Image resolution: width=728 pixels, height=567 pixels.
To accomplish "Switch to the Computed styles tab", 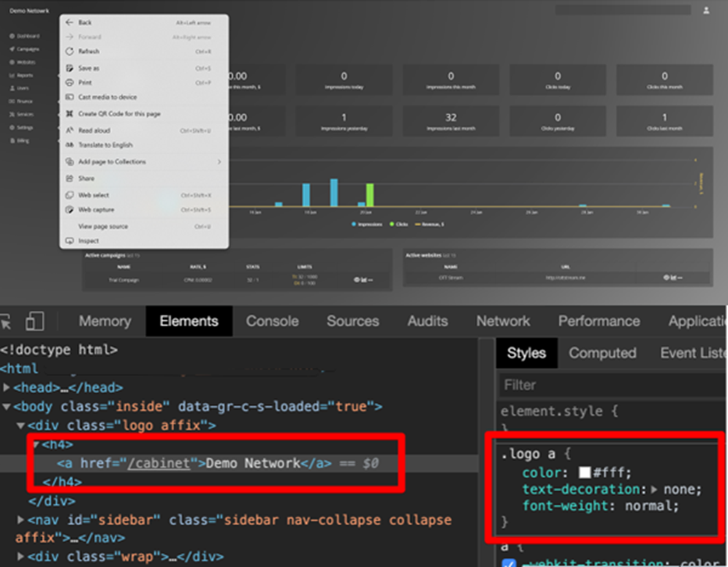I will click(602, 353).
